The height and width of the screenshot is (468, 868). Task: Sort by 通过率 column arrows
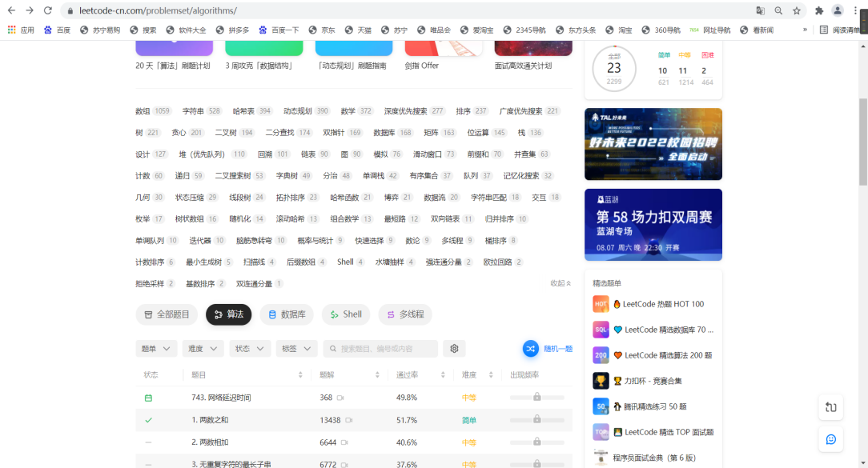[x=443, y=375]
